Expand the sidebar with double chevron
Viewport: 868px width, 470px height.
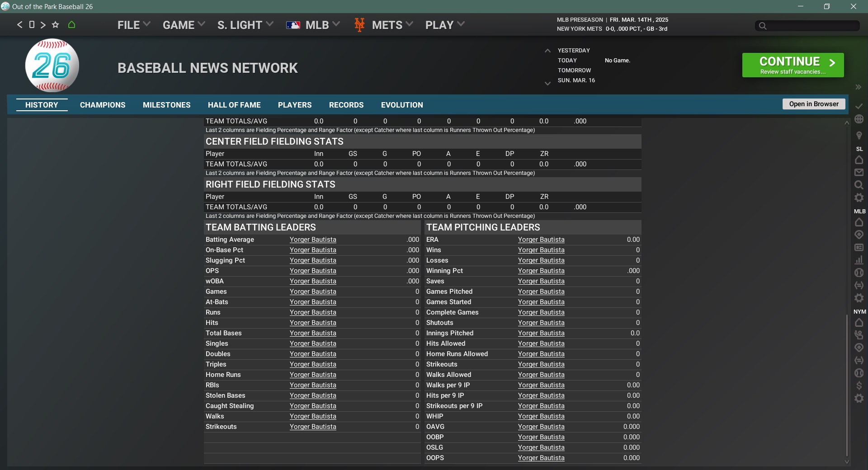pyautogui.click(x=858, y=87)
